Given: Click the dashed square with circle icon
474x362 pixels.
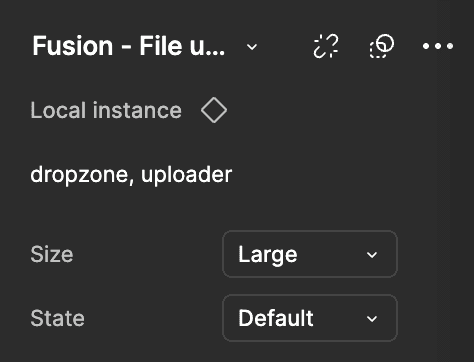Looking at the screenshot, I should (382, 46).
